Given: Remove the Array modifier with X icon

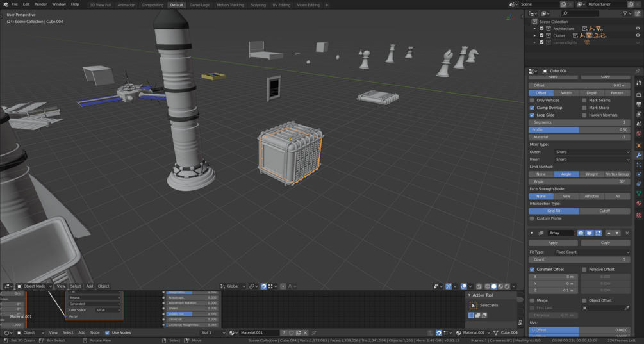Looking at the screenshot, I should 627,233.
